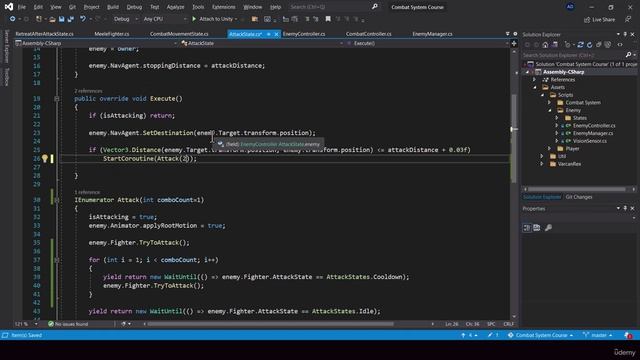The height and width of the screenshot is (360, 640).
Task: Switch to the RetreatAfterAttackState.cs tab
Action: click(x=44, y=34)
